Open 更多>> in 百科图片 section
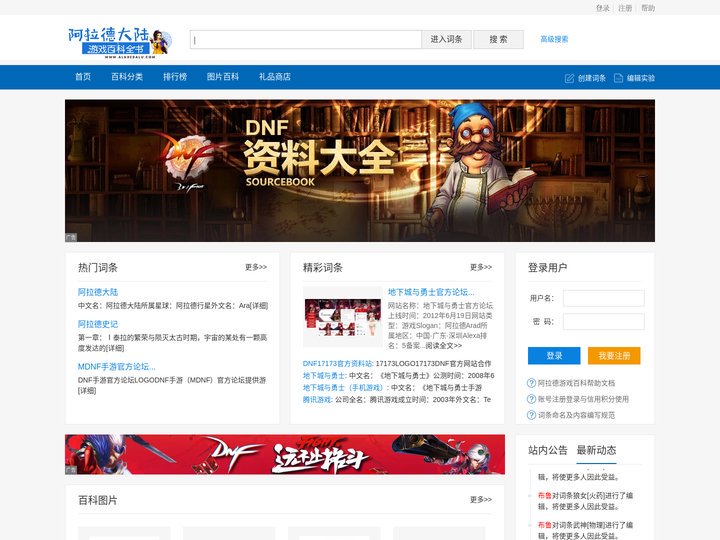The width and height of the screenshot is (720, 540). click(481, 499)
